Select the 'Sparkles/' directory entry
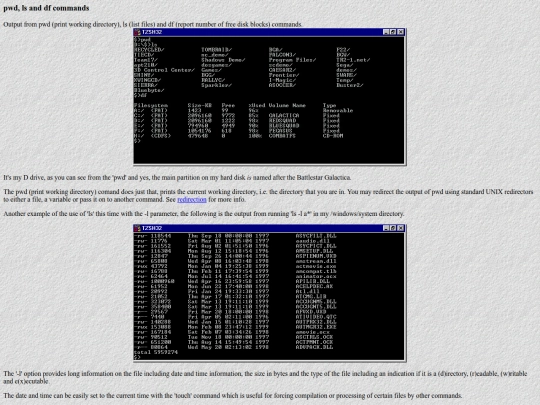Image resolution: width=540 pixels, height=405 pixels. (217, 85)
